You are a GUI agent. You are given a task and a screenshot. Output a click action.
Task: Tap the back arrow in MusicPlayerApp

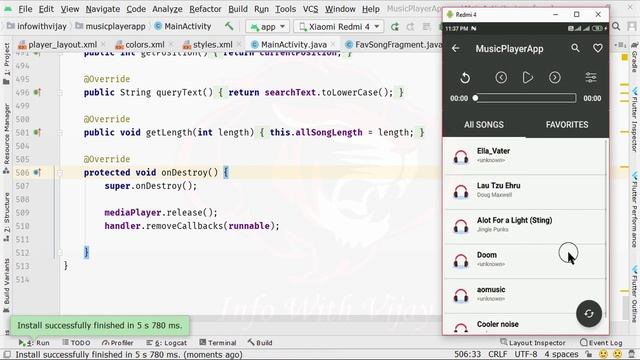click(x=456, y=48)
